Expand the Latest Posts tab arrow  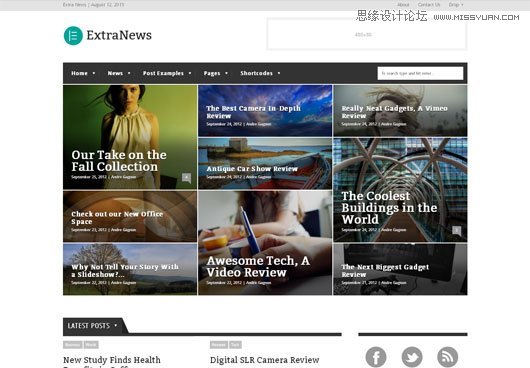coord(116,325)
